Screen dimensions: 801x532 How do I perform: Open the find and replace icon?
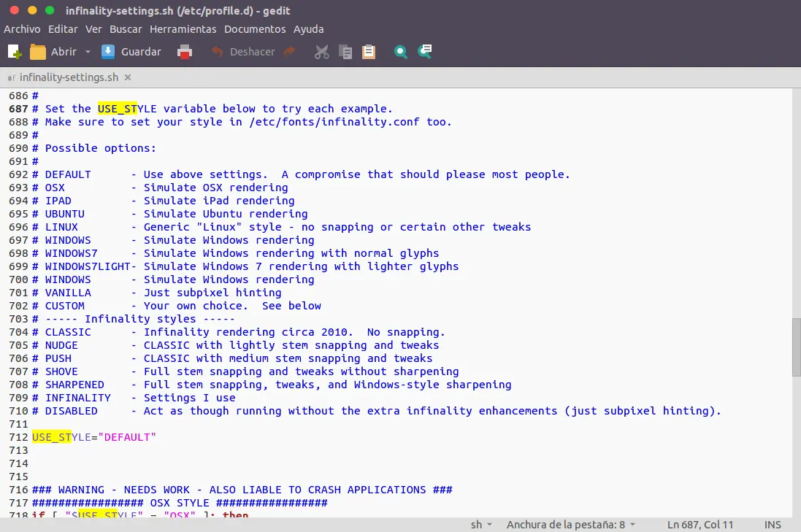click(425, 52)
